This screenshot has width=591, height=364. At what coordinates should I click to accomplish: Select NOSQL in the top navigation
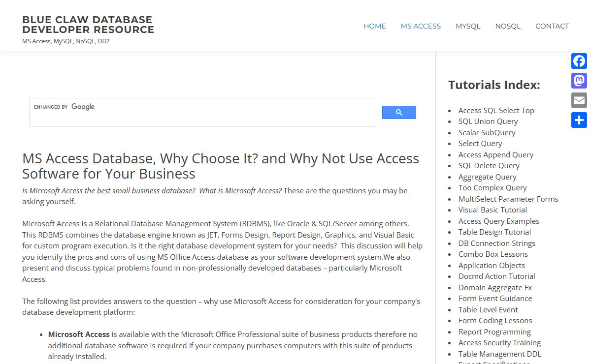[x=508, y=26]
